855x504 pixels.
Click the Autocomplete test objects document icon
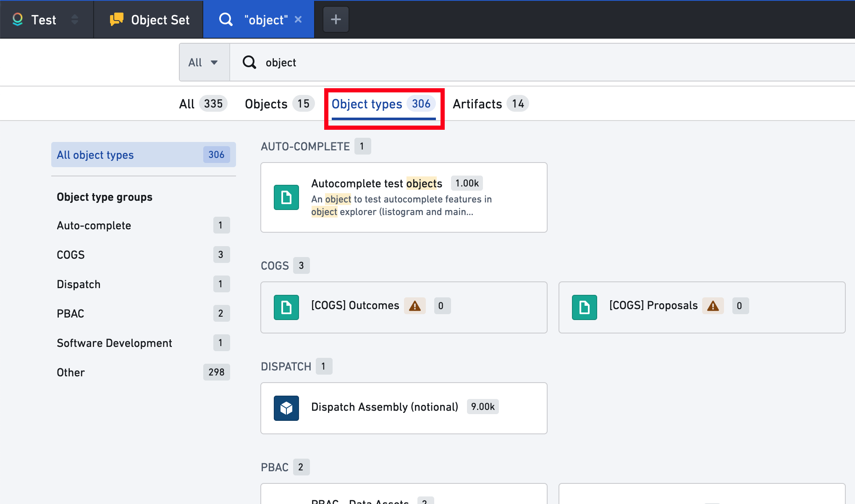(286, 197)
